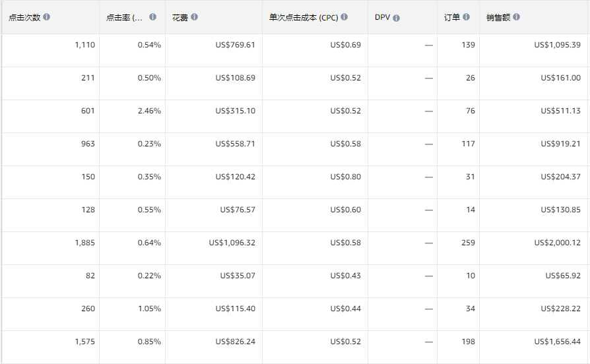Click info icon next to 花费 header
Viewport: 590px width, 364px height.
tap(194, 17)
